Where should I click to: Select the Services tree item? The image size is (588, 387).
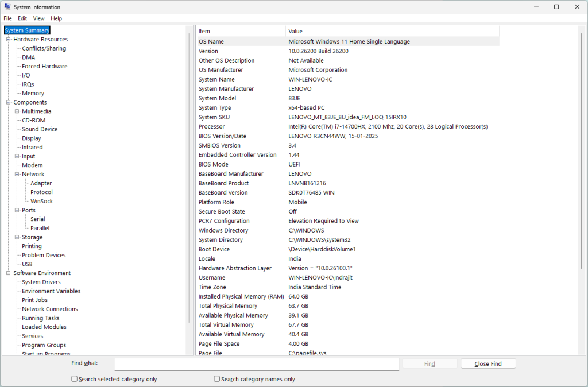(x=33, y=336)
